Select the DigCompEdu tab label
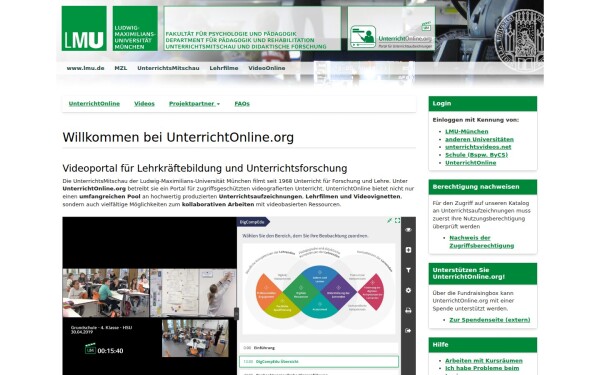The image size is (600, 375). coord(253,222)
